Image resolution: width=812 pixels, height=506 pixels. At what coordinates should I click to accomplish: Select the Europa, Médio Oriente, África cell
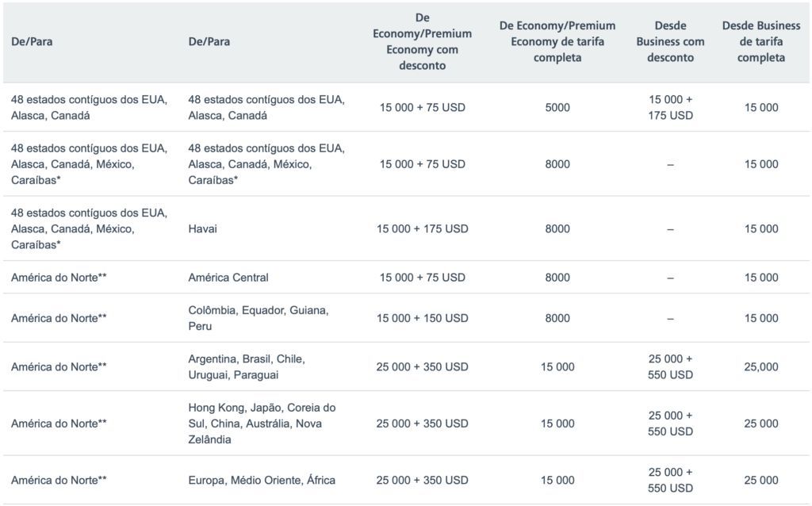pyautogui.click(x=262, y=480)
